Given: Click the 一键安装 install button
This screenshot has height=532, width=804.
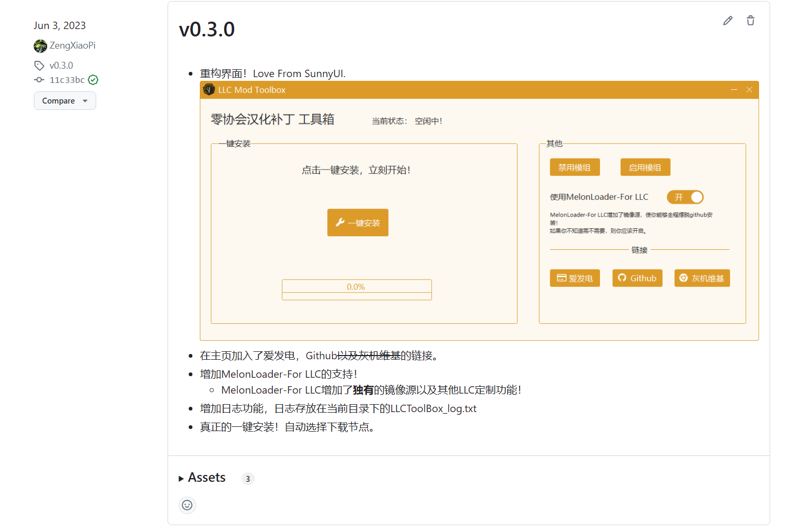Looking at the screenshot, I should (358, 222).
